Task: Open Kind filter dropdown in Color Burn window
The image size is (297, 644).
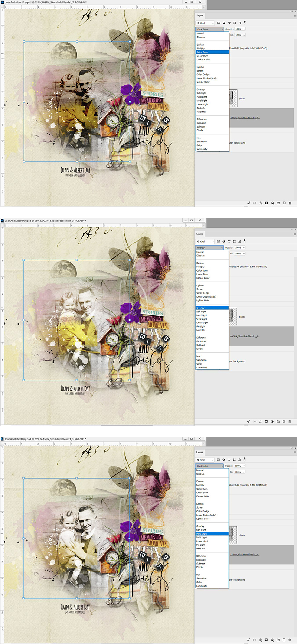Action: click(205, 23)
